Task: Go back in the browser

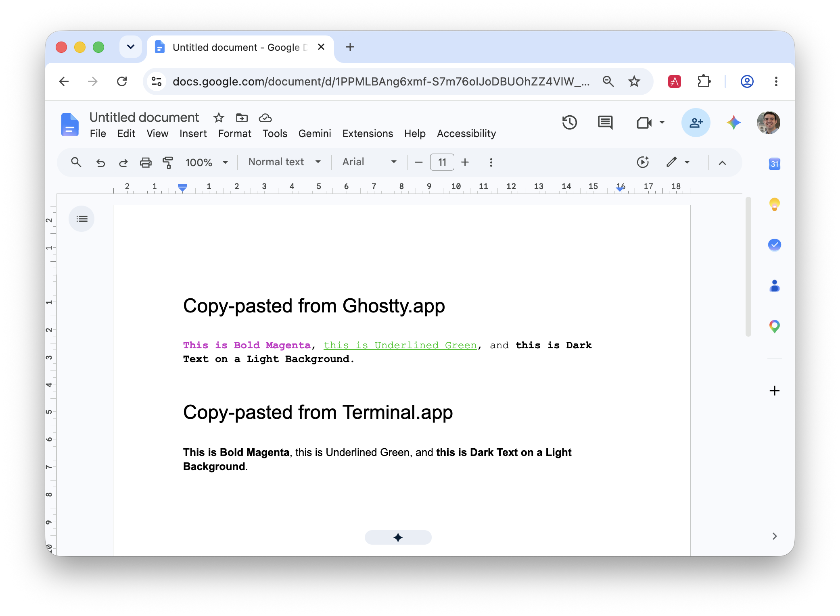Action: tap(64, 81)
